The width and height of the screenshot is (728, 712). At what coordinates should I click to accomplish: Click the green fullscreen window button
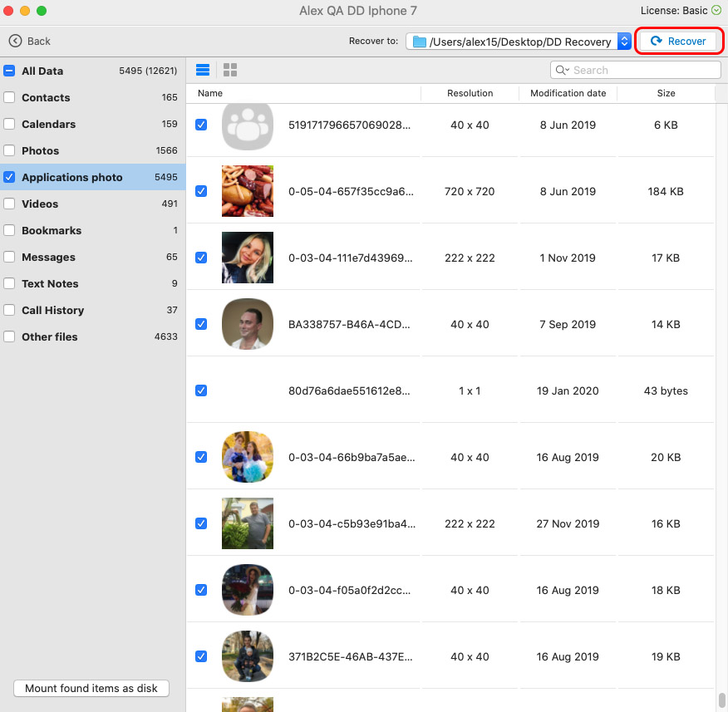42,11
